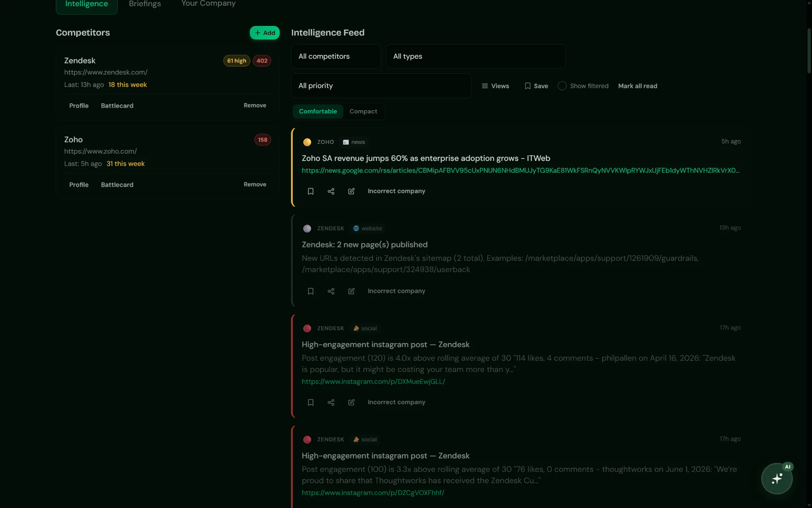Viewport: 812px width, 508px height.
Task: Switch to the Briefings tab
Action: click(x=145, y=4)
